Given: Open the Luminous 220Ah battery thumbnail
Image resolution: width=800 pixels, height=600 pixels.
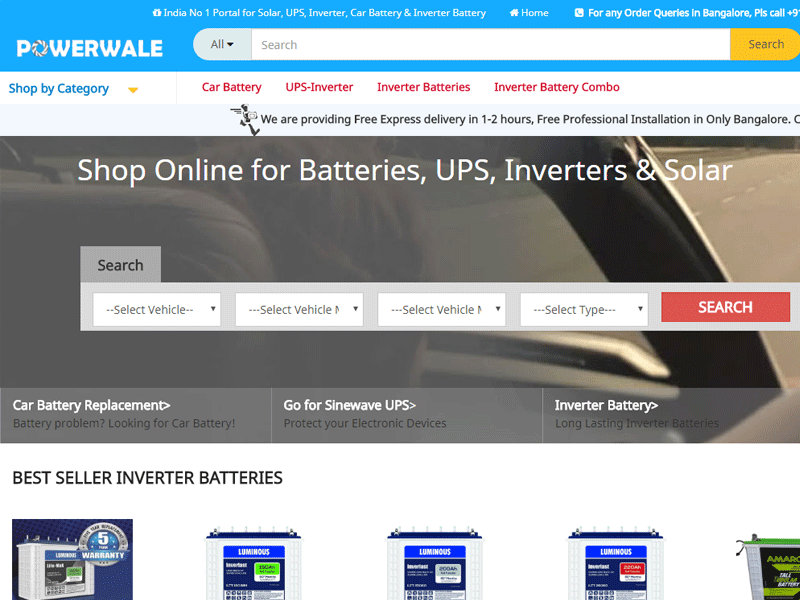Looking at the screenshot, I should pos(616,563).
